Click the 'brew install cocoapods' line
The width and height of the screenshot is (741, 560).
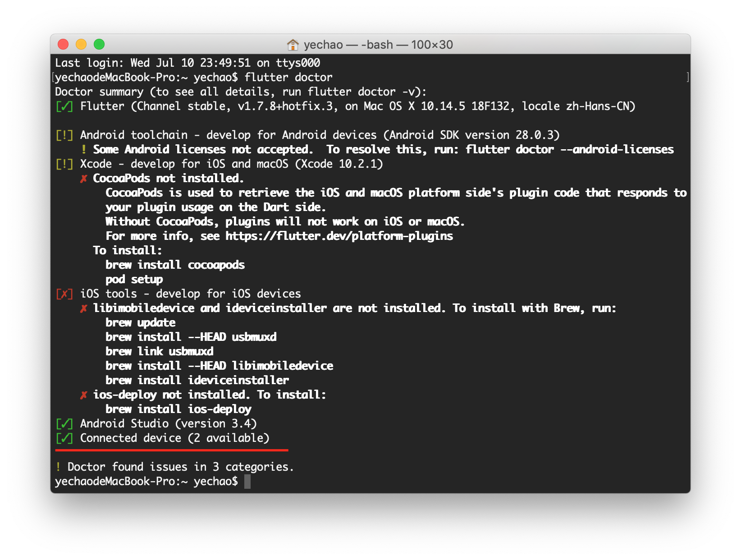click(175, 265)
